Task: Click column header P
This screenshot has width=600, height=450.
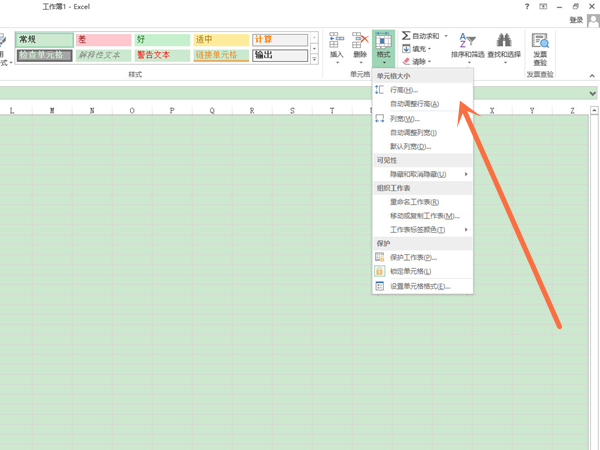Action: 172,111
